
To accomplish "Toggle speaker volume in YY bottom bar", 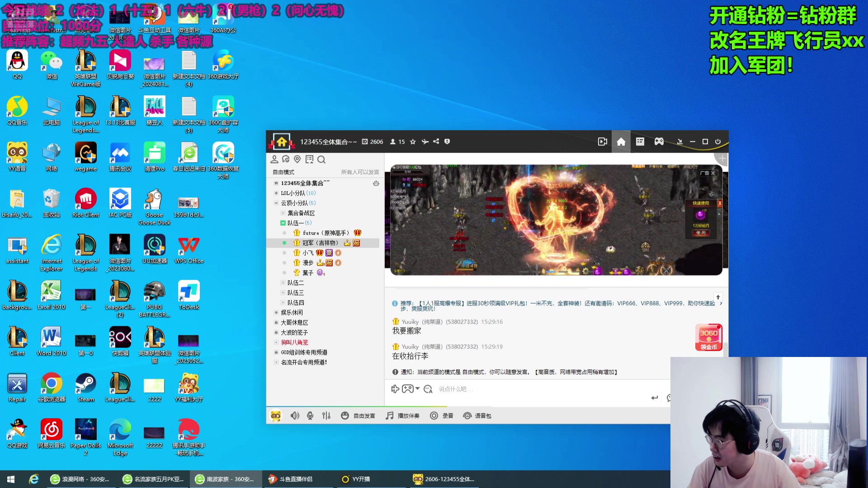I will coord(295,416).
